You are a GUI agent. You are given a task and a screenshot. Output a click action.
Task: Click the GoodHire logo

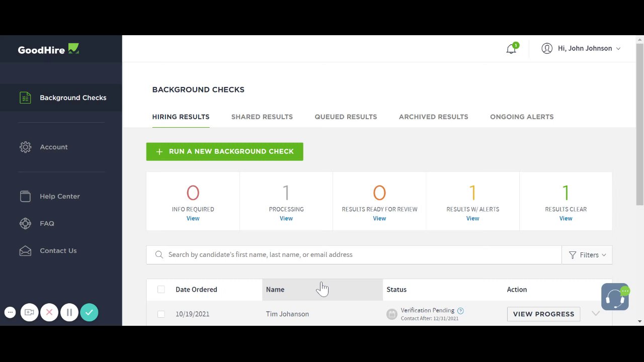[48, 49]
